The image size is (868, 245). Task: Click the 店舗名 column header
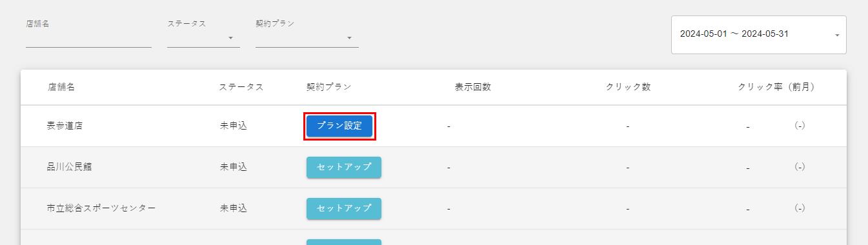point(61,87)
